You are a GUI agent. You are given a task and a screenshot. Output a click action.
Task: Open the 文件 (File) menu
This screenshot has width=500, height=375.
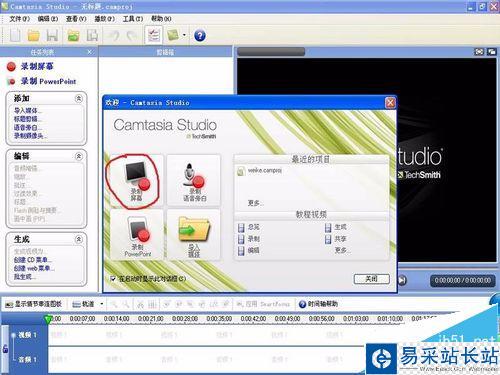19,19
